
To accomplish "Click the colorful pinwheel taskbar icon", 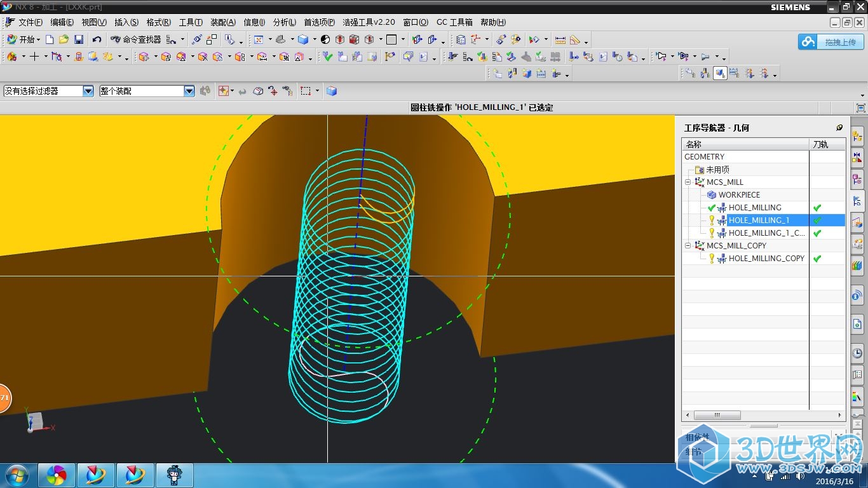I will click(x=57, y=475).
